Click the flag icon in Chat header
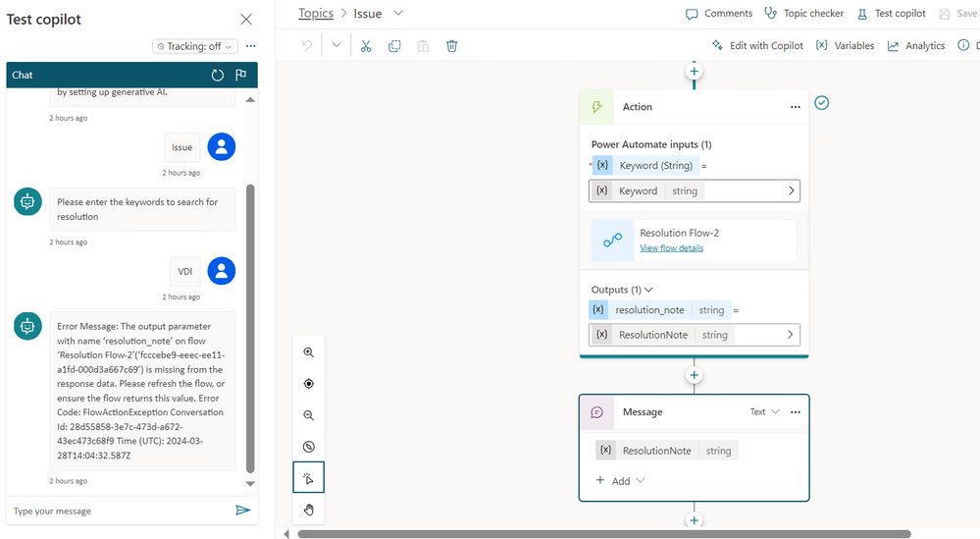This screenshot has height=539, width=980. click(x=240, y=75)
